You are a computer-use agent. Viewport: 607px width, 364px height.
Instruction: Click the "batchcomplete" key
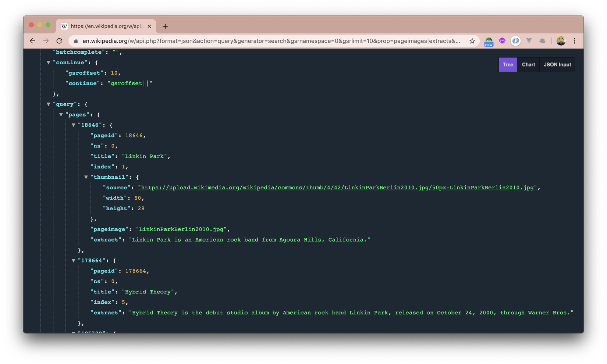point(79,52)
